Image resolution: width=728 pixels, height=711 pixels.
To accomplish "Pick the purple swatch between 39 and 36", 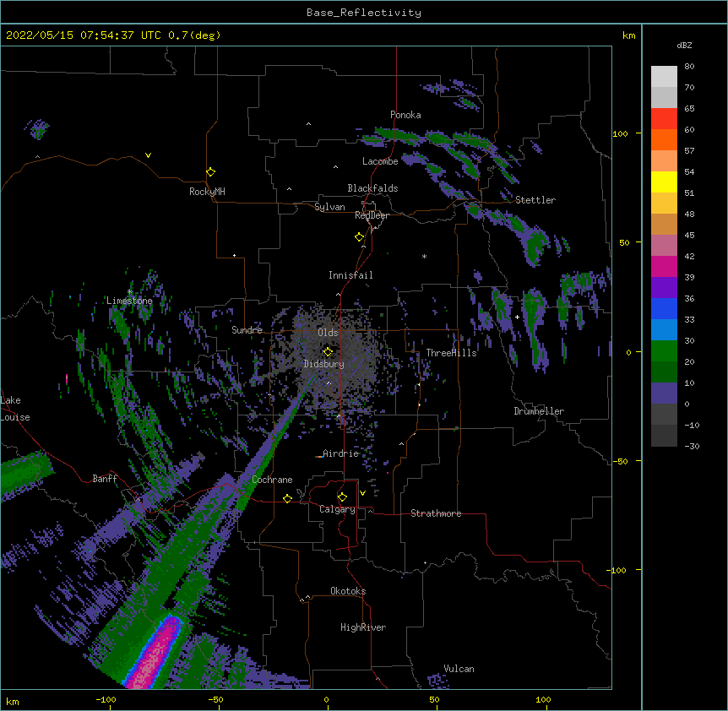I will point(664,287).
